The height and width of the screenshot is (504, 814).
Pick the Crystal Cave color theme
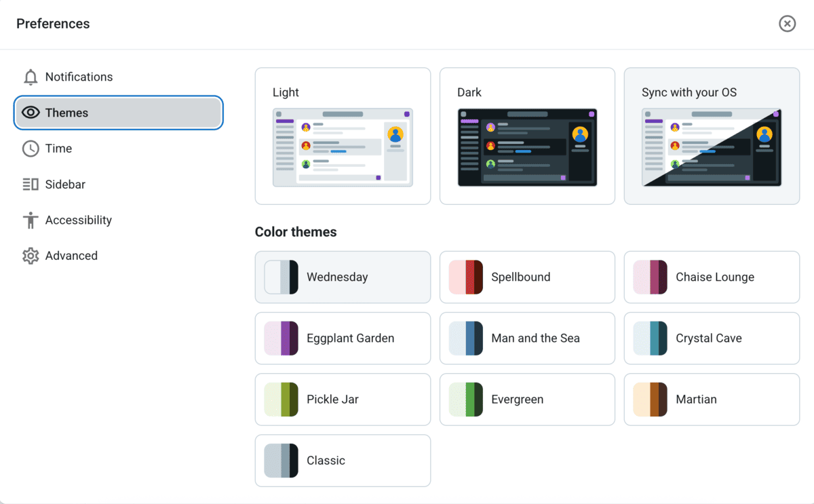pos(711,338)
